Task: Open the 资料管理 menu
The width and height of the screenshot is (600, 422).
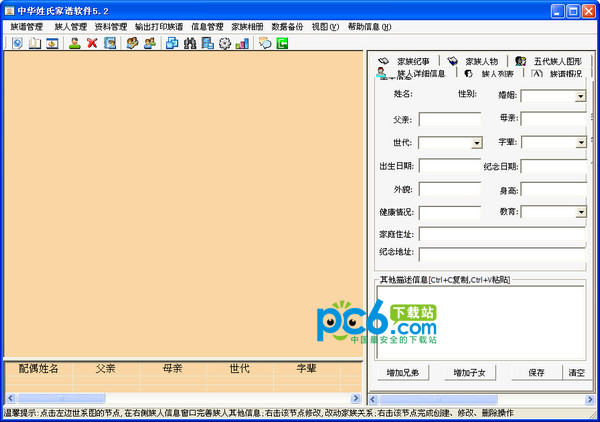Action: pos(111,27)
